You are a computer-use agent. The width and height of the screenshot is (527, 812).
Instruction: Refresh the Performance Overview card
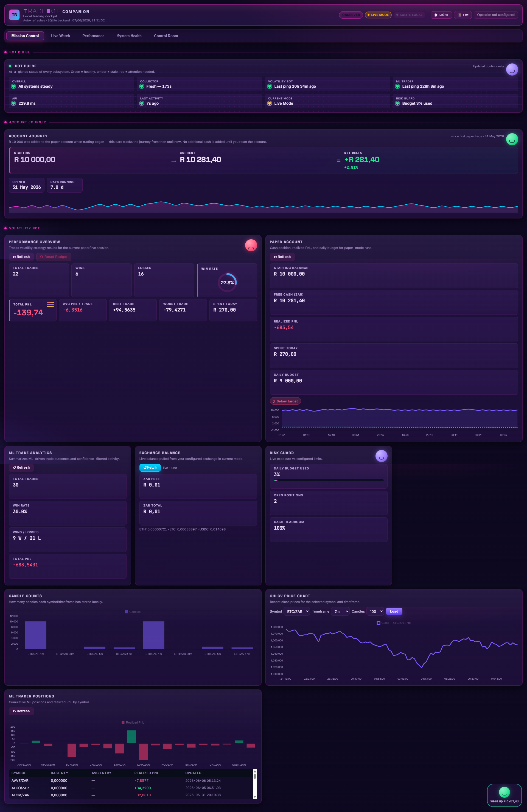[x=21, y=257]
